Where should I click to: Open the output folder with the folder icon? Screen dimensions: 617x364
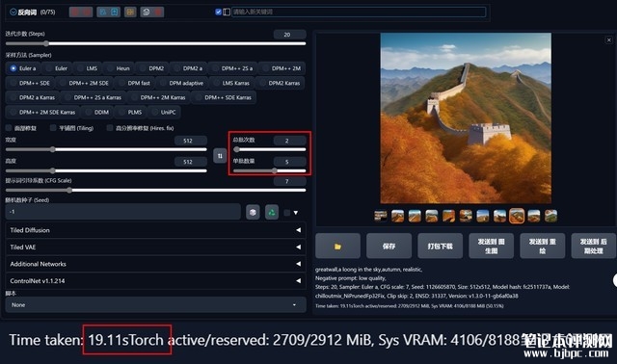(x=337, y=247)
